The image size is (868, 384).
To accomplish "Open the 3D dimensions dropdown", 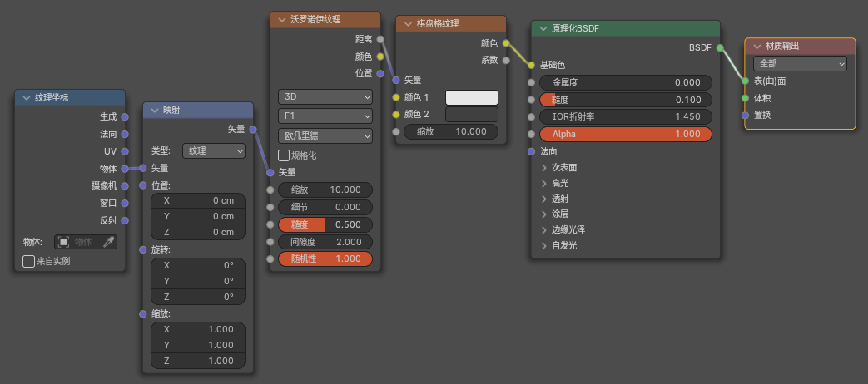I will [x=325, y=97].
